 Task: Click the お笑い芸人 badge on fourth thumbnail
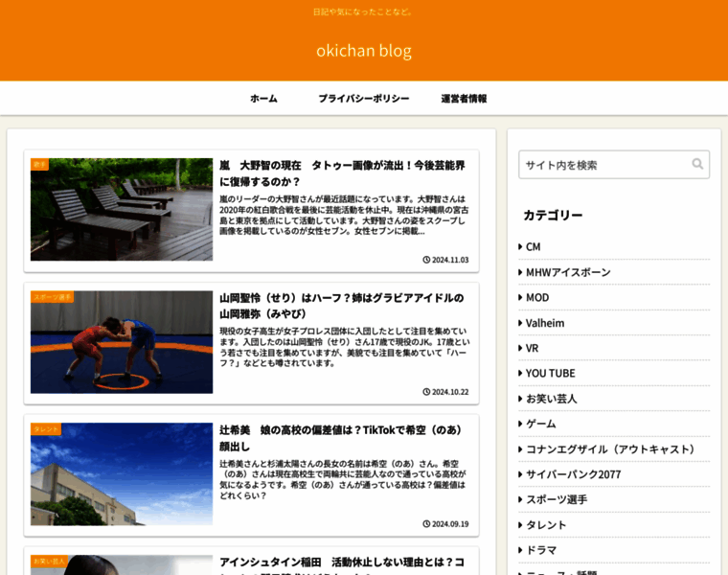(x=50, y=561)
